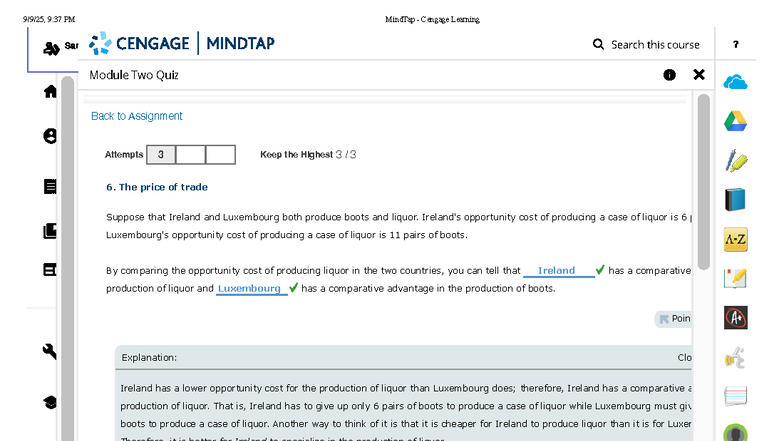
Task: Select the attempt 3 box
Action: pos(161,155)
